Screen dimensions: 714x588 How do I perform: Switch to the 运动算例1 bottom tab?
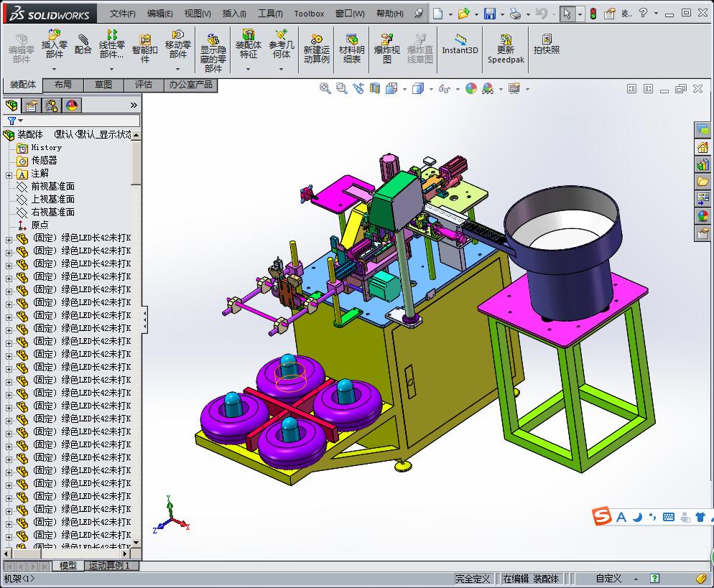pos(110,566)
